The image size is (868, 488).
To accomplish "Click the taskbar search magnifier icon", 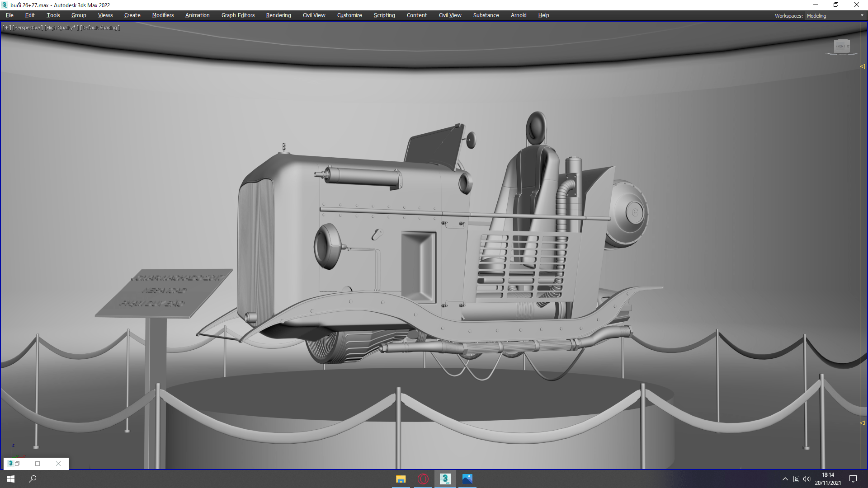I will click(33, 479).
